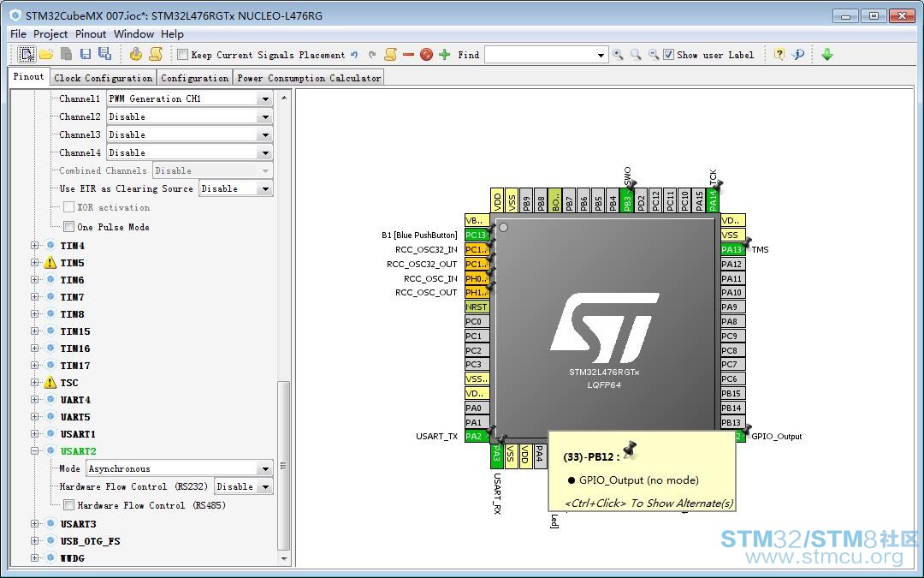
Task: Select the TIM8 tree item
Action: [72, 313]
